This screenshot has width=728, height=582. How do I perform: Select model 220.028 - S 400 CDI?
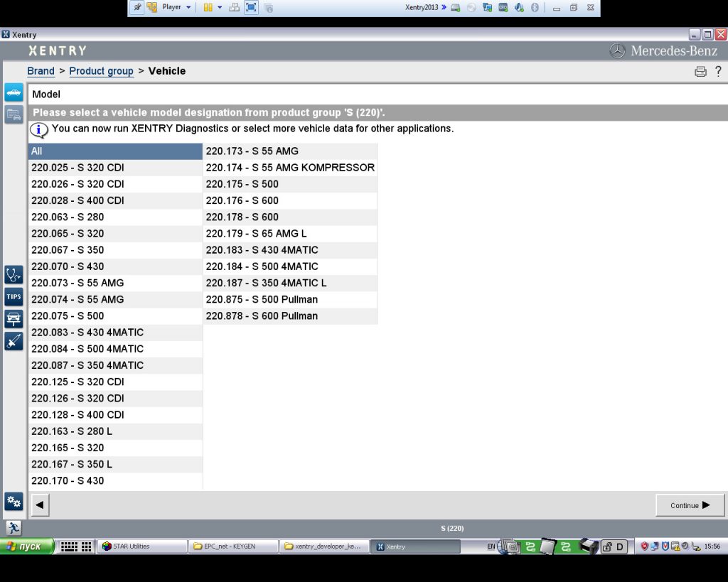116,200
